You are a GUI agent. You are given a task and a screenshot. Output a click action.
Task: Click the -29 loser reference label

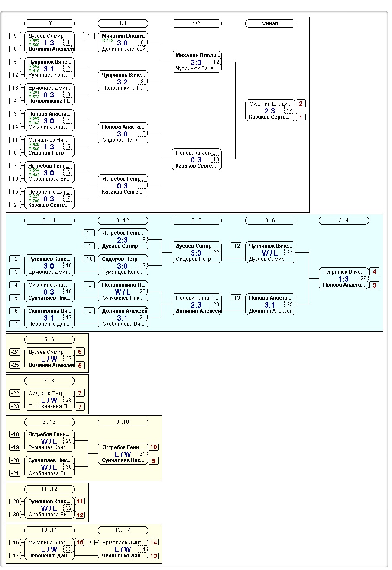[x=15, y=502]
